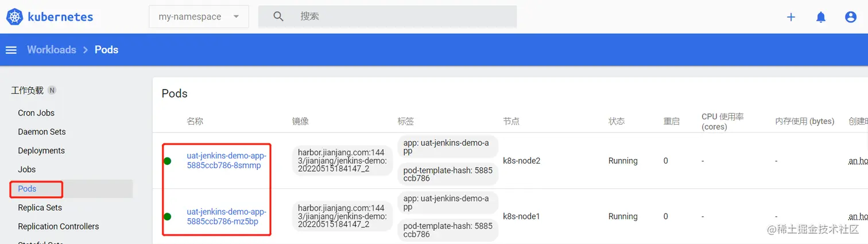The width and height of the screenshot is (868, 244).
Task: Open Replica Sets in the sidebar
Action: (40, 208)
